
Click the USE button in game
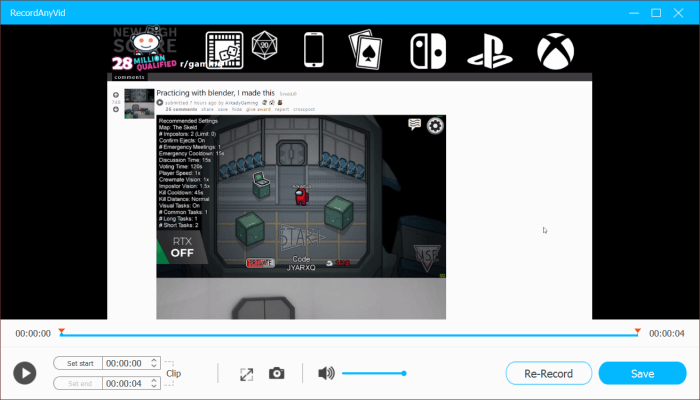coord(427,258)
